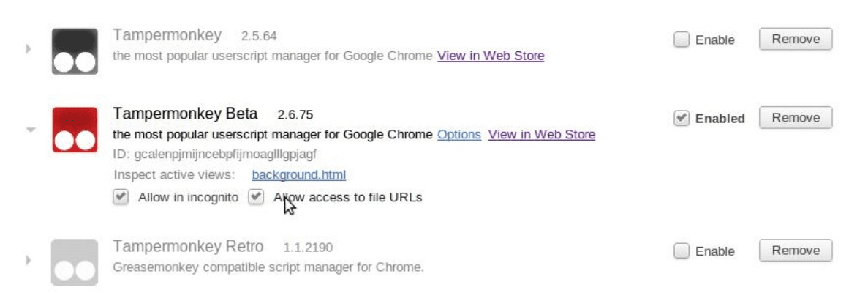Disable Tampermonkey Beta via Enabled checkbox
This screenshot has width=868, height=293.
point(682,119)
